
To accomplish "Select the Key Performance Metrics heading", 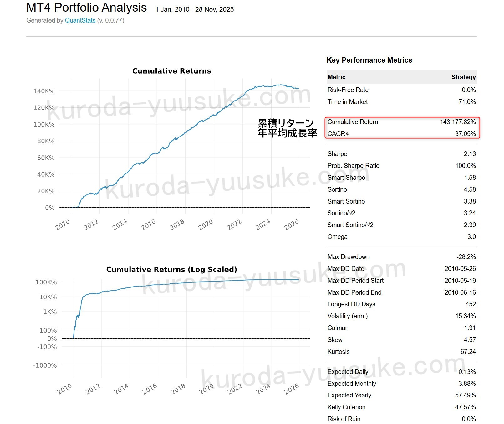I will [369, 60].
